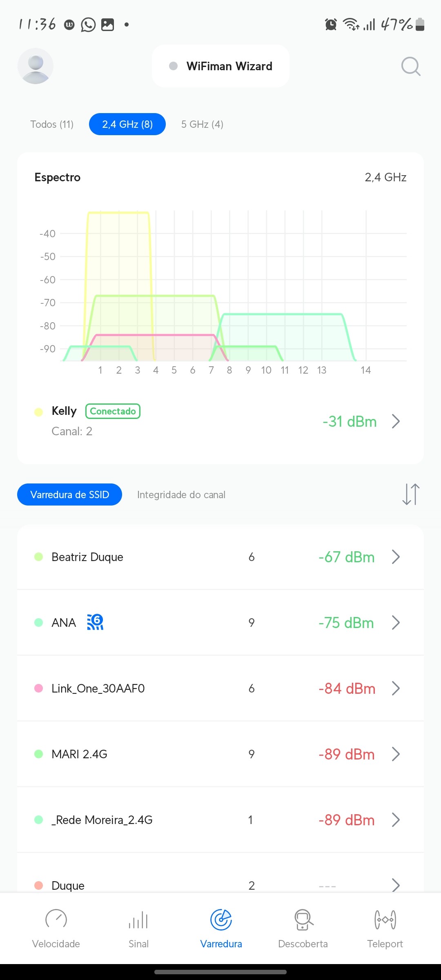Tap the sort arrows icon
441x980 pixels.
[x=411, y=494]
